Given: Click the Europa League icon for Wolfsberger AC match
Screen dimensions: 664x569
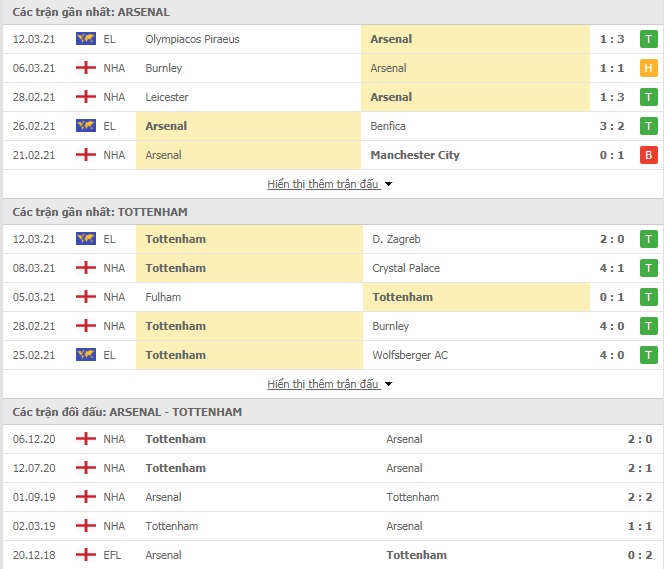Looking at the screenshot, I should [x=86, y=355].
